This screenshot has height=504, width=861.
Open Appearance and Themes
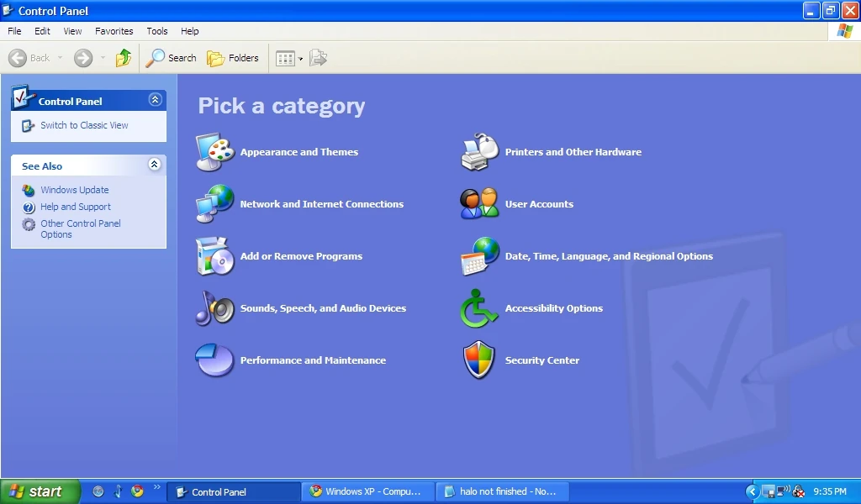pos(298,152)
